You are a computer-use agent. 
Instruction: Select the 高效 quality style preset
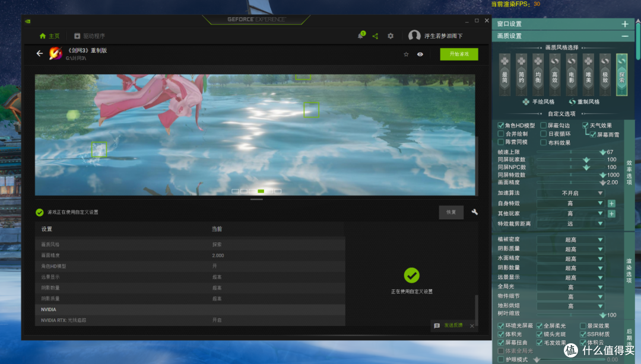click(x=555, y=74)
